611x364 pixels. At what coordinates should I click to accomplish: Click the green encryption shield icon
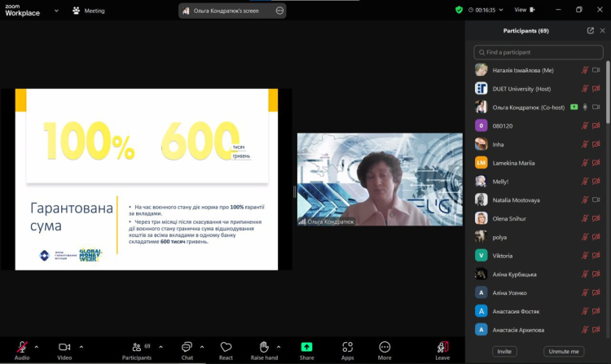click(x=459, y=10)
